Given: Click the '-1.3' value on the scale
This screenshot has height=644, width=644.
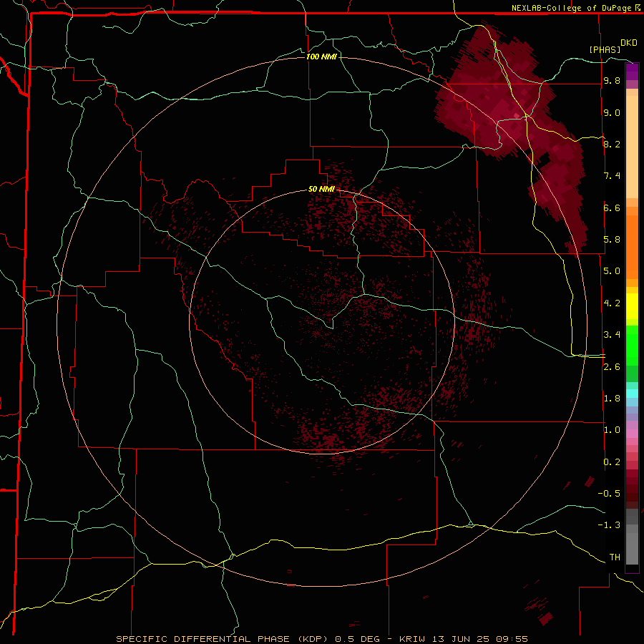Looking at the screenshot, I should (609, 525).
